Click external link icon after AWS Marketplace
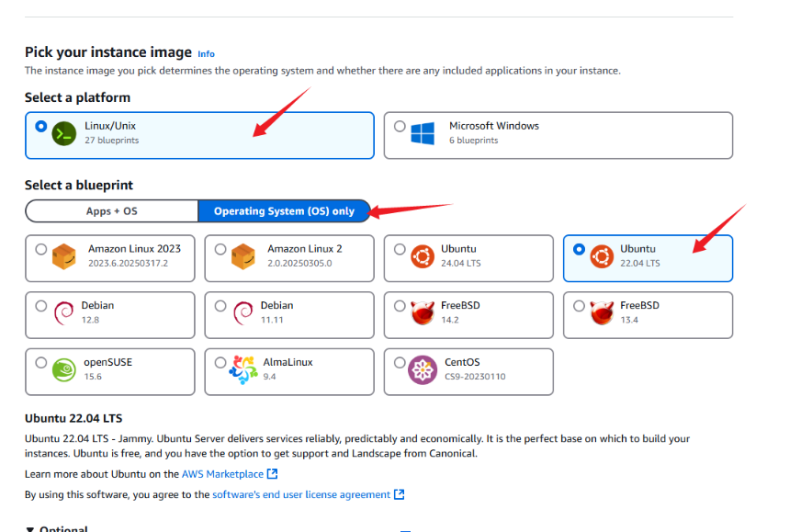Image resolution: width=812 pixels, height=532 pixels. point(273,473)
